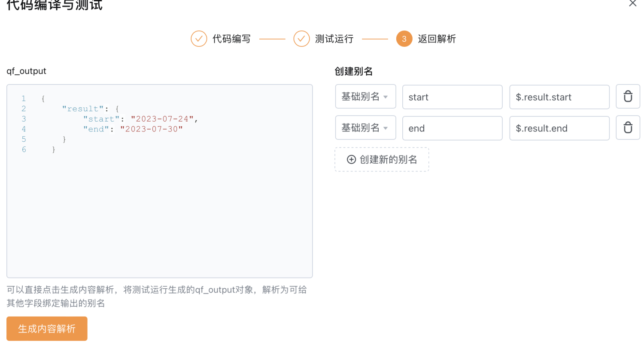Open 基础别名 dropdown in end row
The height and width of the screenshot is (348, 644).
coord(365,128)
